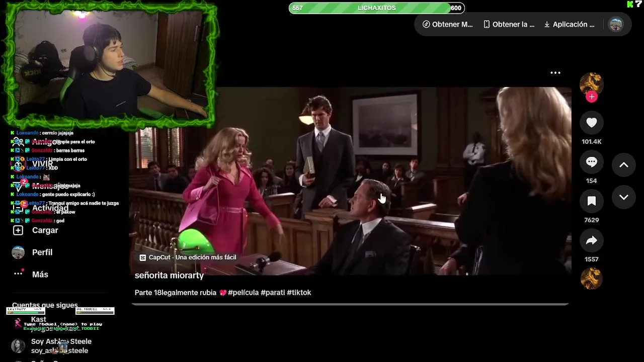Open the Actividad sidebar item
This screenshot has width=644, height=362.
point(50,208)
